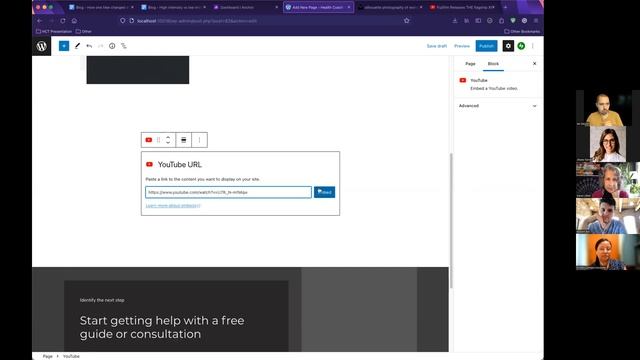Open the Jetpack green icon panel
Viewport: 640px width, 360px height.
tap(521, 46)
